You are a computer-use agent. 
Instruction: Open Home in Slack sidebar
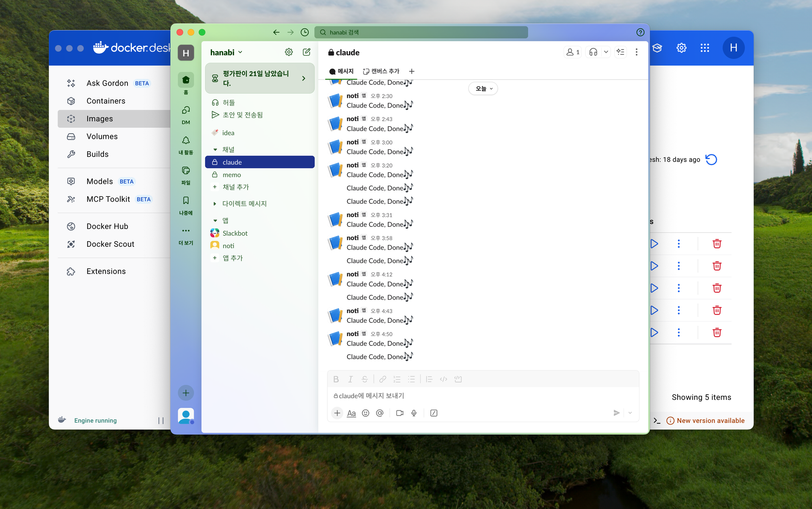[x=186, y=83]
